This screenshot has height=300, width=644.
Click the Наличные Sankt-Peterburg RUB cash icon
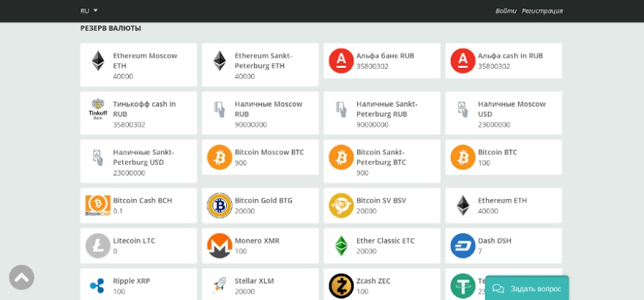click(x=341, y=109)
